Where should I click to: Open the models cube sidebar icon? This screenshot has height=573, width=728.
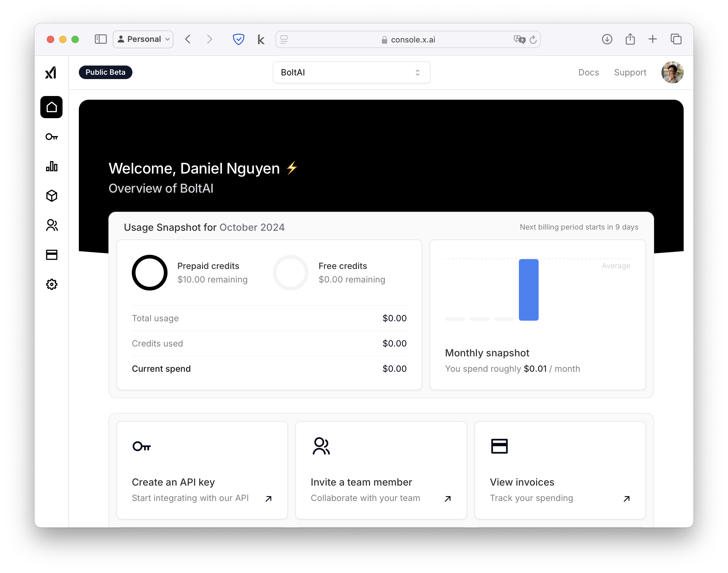pos(51,196)
